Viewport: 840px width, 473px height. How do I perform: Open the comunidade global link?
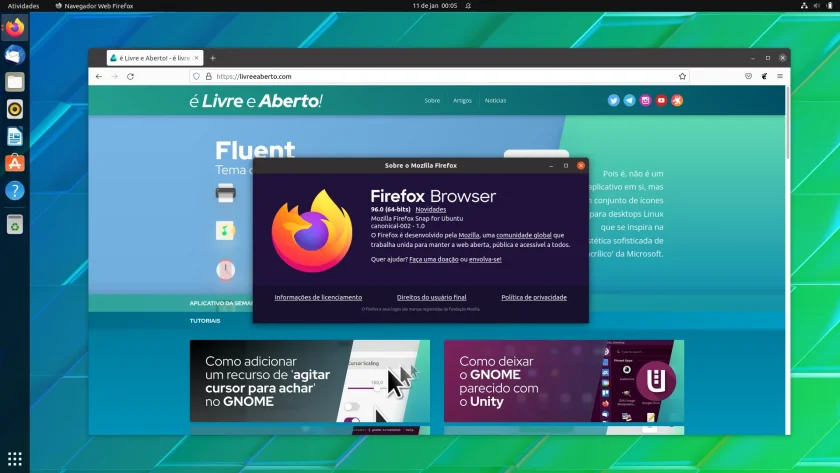[524, 235]
